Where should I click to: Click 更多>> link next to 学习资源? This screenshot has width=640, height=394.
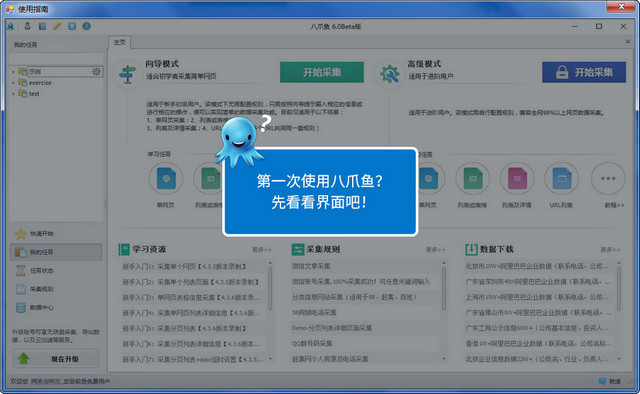262,249
